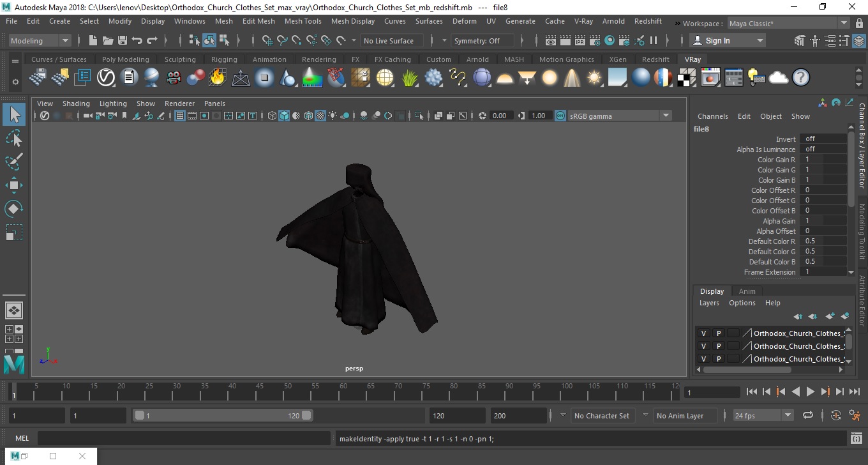Click Channels in the Channel Box menu
Image resolution: width=868 pixels, height=465 pixels.
pos(712,116)
